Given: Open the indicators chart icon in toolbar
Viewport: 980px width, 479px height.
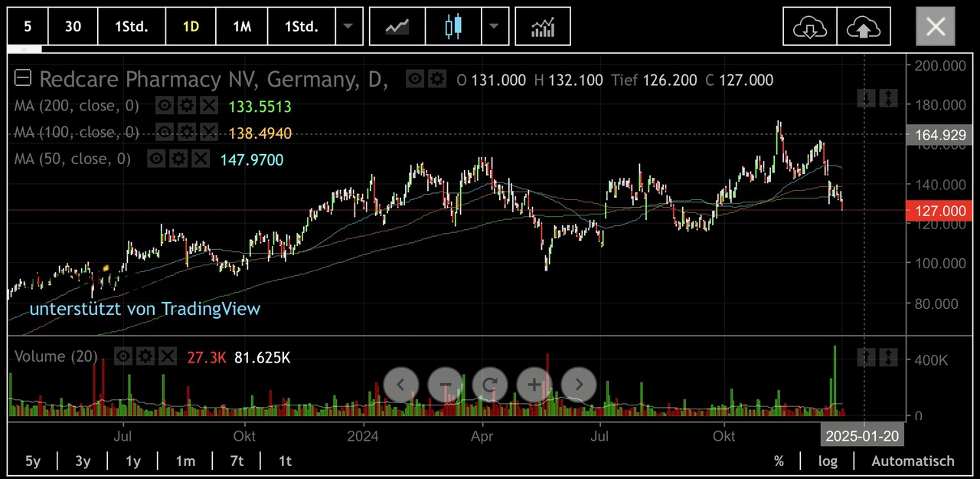Looking at the screenshot, I should (543, 27).
